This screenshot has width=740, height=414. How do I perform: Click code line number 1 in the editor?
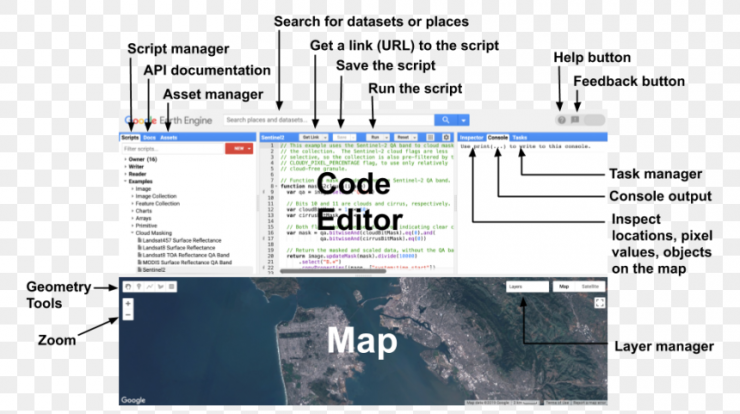272,145
